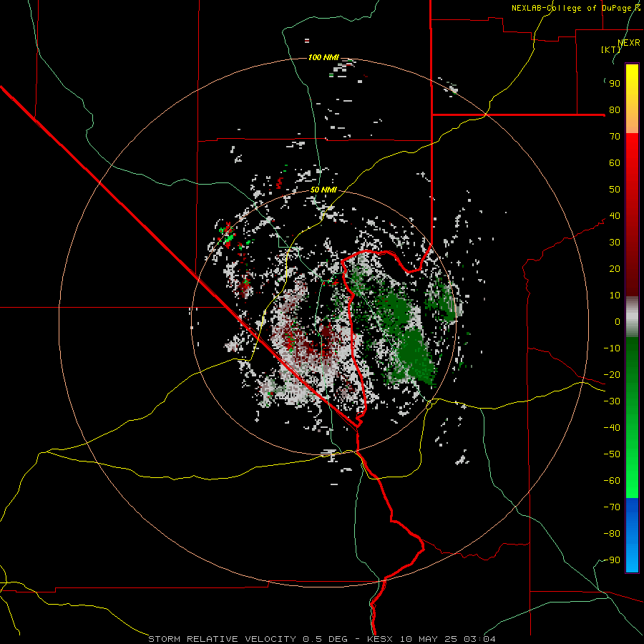Click the "-60" scale label
This screenshot has height=644, width=644.
612,481
